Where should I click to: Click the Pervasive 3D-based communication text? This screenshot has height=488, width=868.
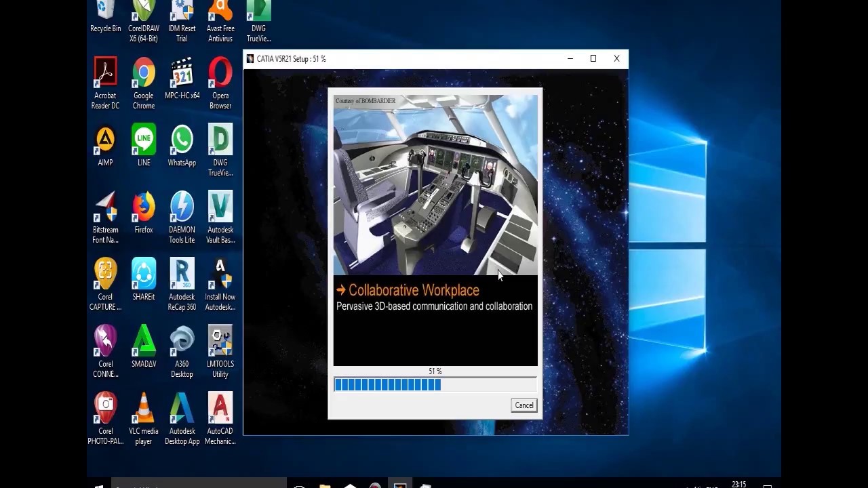click(434, 306)
